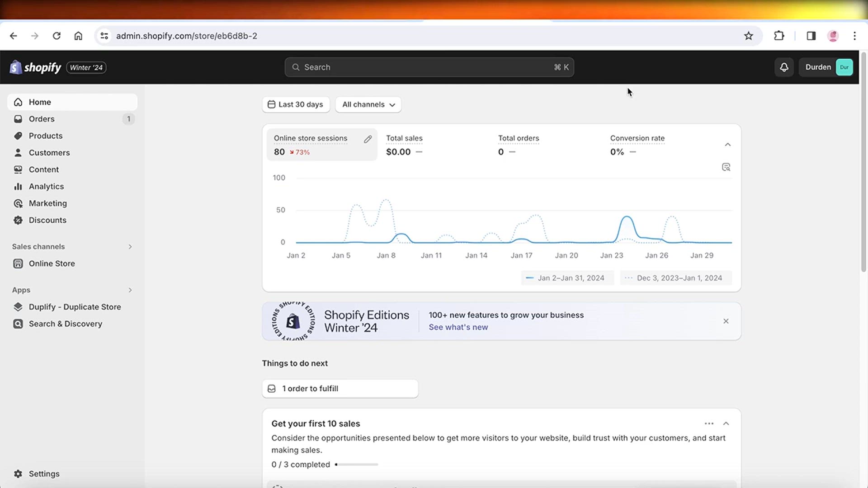The height and width of the screenshot is (488, 868).
Task: Edit the Online store sessions metric pencil
Action: pos(368,139)
